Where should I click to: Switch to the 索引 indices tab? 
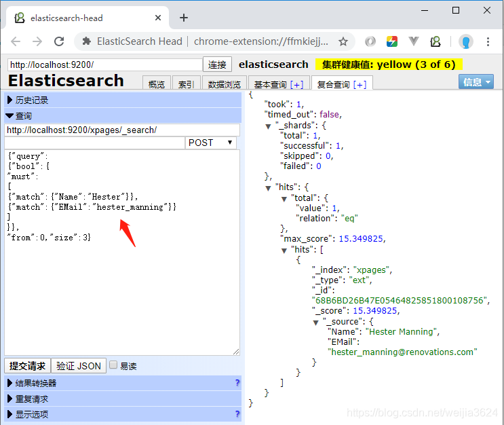click(x=187, y=84)
